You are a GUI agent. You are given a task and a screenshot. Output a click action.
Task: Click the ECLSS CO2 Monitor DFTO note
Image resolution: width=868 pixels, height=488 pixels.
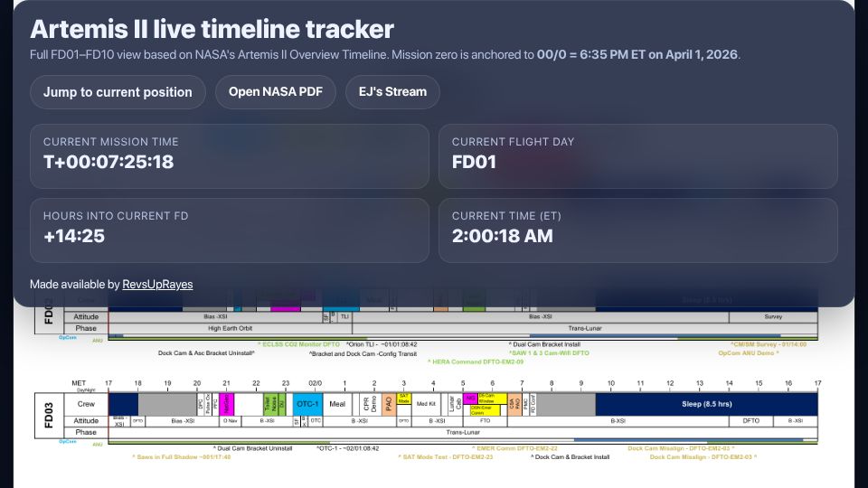(298, 344)
